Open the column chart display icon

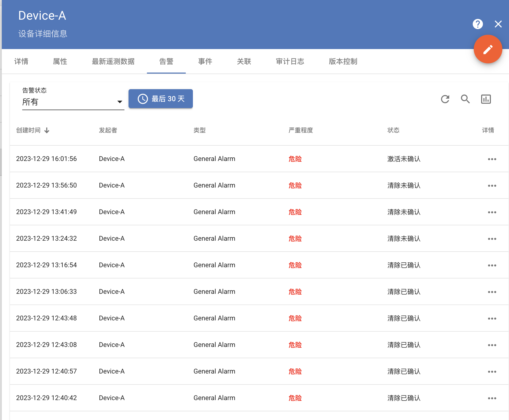(x=485, y=99)
